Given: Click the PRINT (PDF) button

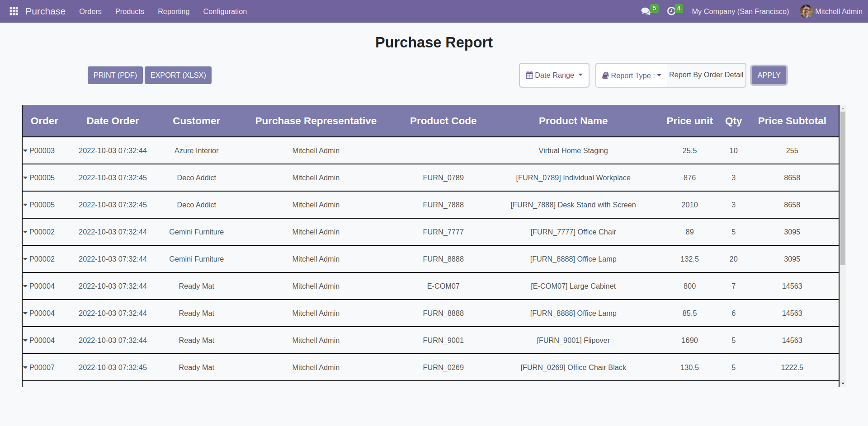Looking at the screenshot, I should click(115, 75).
